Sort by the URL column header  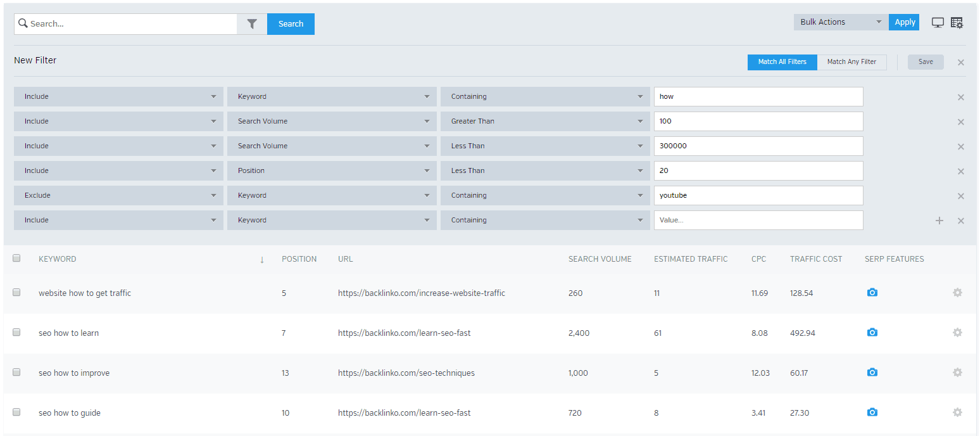point(345,259)
